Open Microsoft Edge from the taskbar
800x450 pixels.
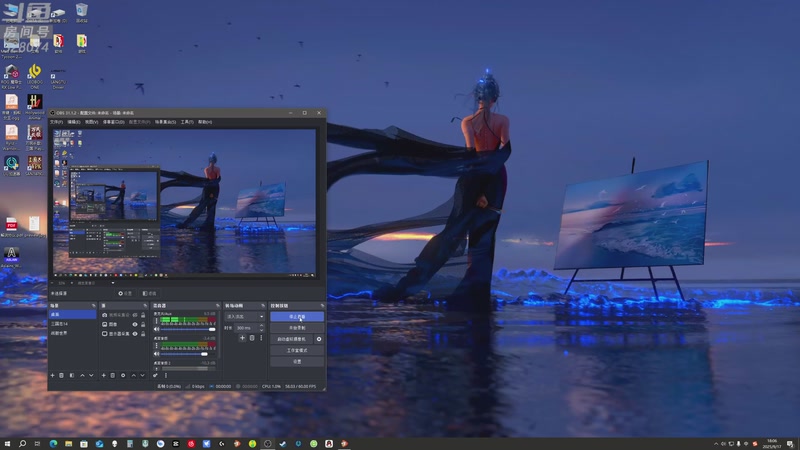click(x=53, y=443)
